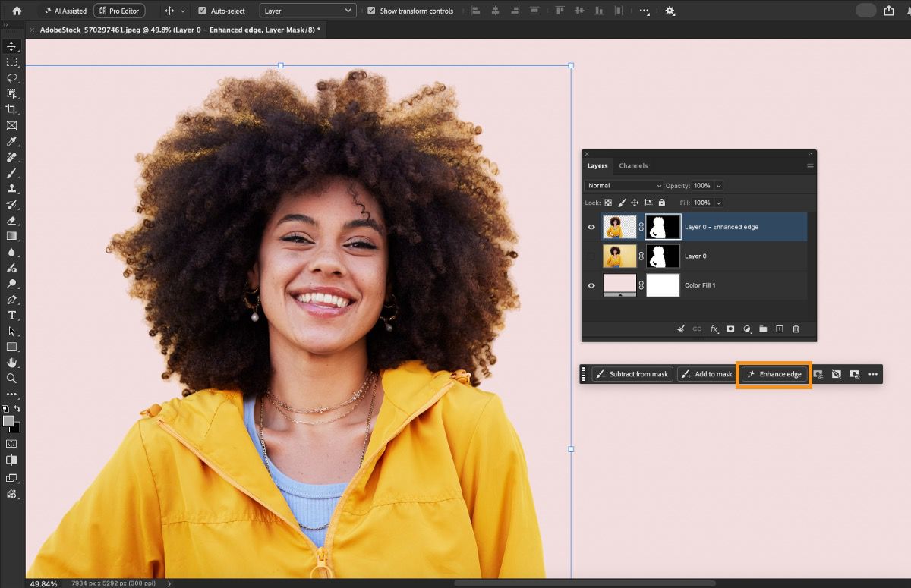The height and width of the screenshot is (588, 911).
Task: Hide the Color Fill 1 layer
Action: pos(591,285)
